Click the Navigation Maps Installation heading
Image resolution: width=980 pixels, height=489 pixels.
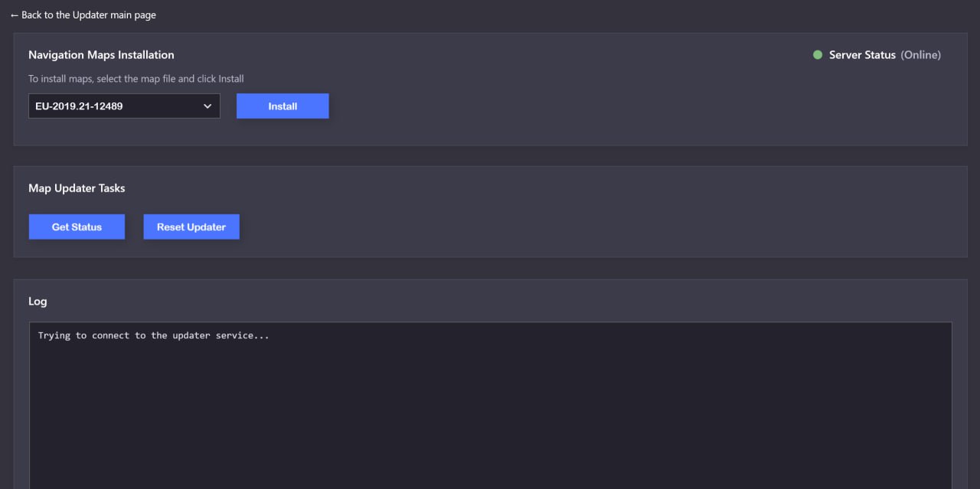click(x=101, y=55)
